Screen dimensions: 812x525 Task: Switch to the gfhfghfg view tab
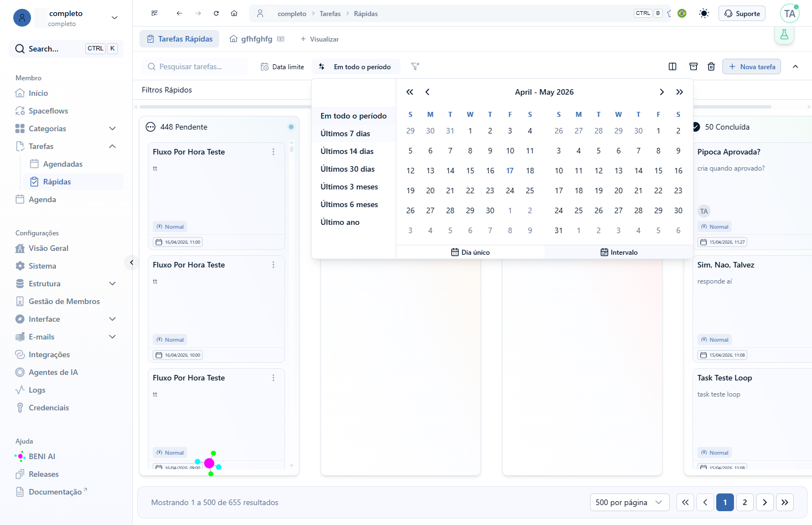[x=257, y=39]
